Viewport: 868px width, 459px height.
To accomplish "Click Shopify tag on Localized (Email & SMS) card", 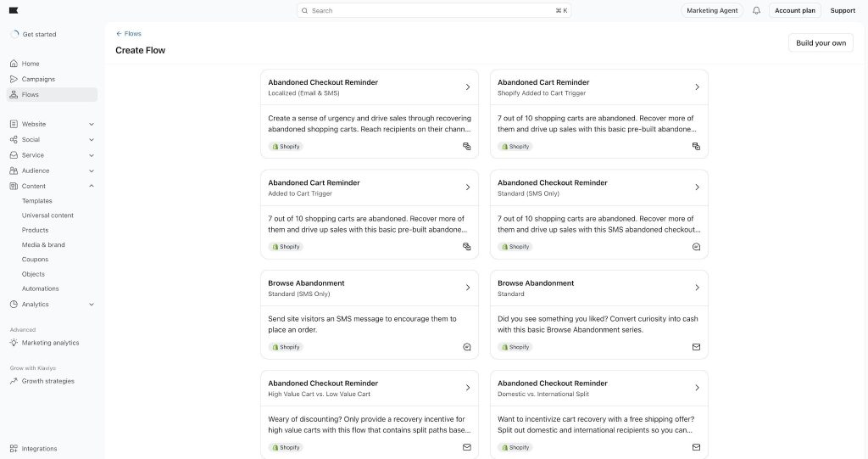I will 287,146.
